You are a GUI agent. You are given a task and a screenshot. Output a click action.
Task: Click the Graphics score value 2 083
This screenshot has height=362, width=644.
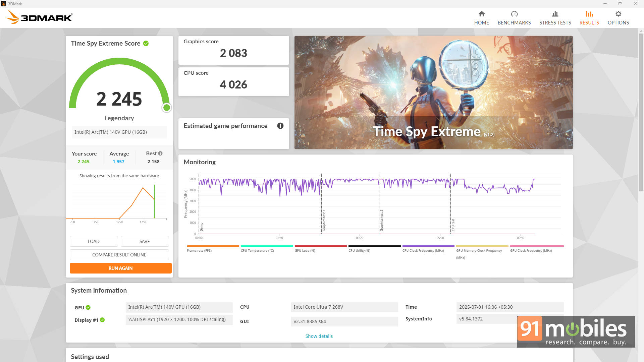[233, 53]
